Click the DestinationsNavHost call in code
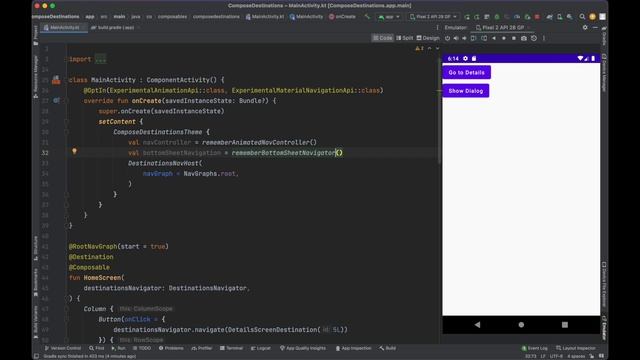 pos(163,163)
